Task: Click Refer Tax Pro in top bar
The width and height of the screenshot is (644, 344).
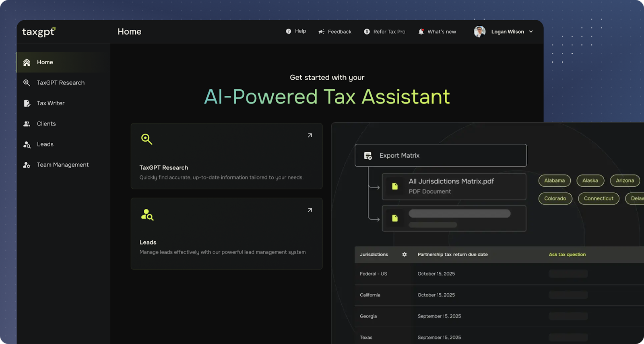Action: pos(384,32)
